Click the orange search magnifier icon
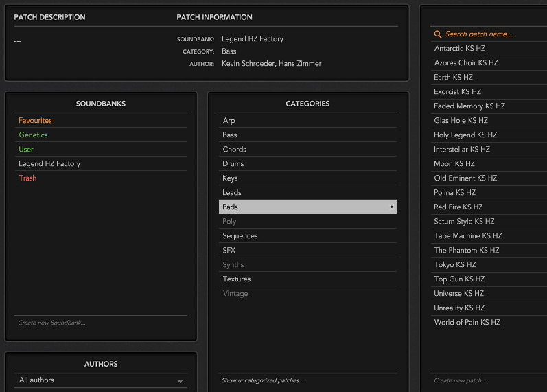Image resolution: width=547 pixels, height=392 pixels. point(438,34)
